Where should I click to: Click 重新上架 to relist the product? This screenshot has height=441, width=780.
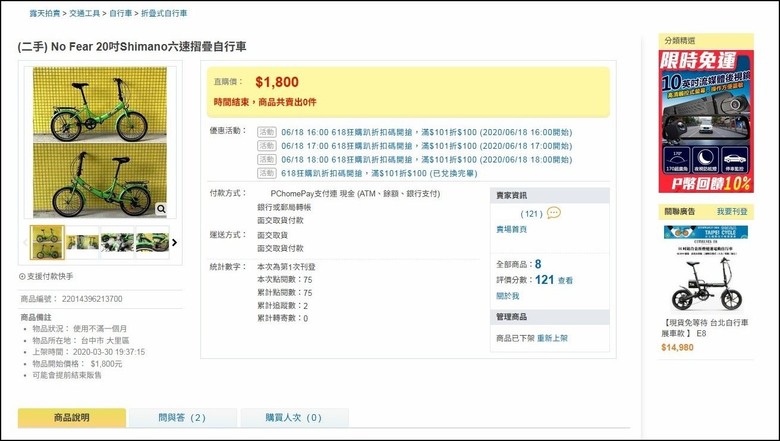[x=552, y=338]
